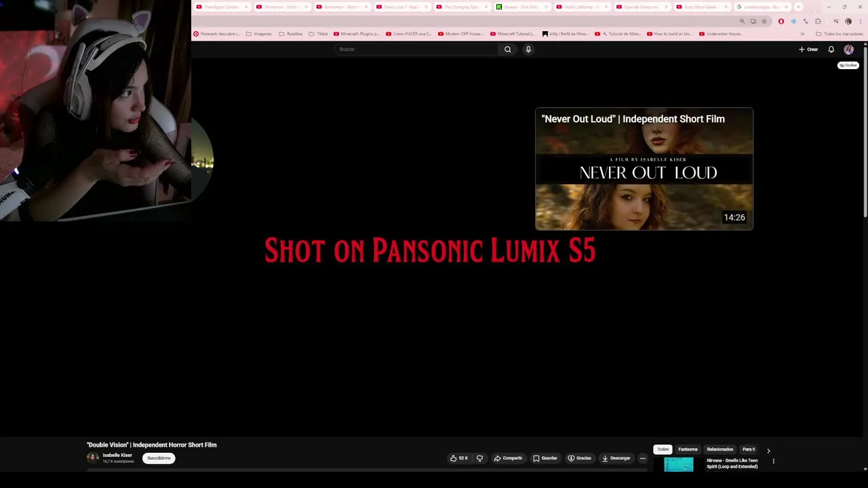Close the Scary Maze Game tab
The image size is (868, 488).
click(725, 7)
